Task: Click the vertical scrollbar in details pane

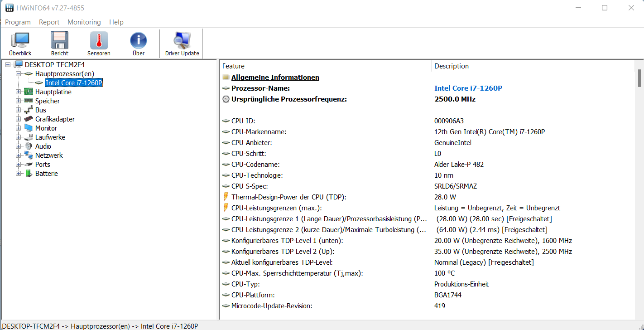Action: 639,78
